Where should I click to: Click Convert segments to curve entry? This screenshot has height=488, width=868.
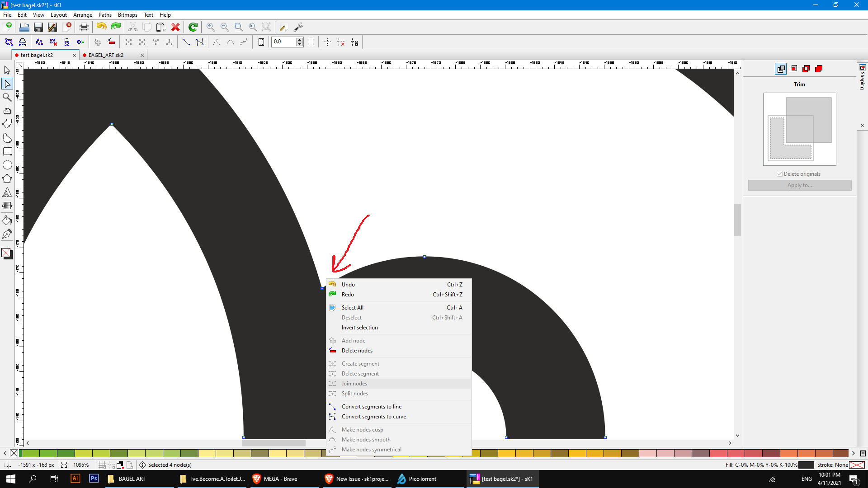(x=373, y=417)
